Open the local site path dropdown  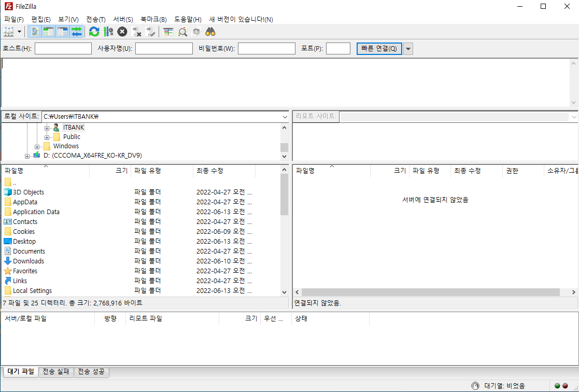(285, 117)
